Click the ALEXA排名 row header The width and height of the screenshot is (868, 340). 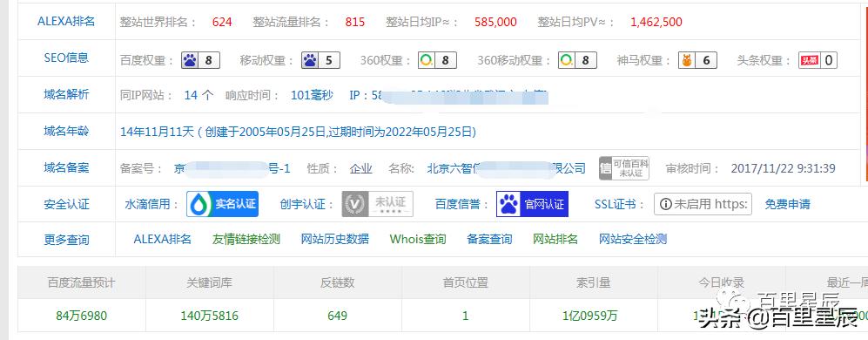[x=66, y=22]
